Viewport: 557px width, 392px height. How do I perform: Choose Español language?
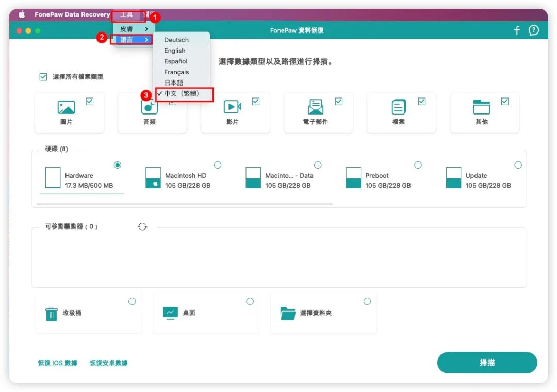pos(175,61)
